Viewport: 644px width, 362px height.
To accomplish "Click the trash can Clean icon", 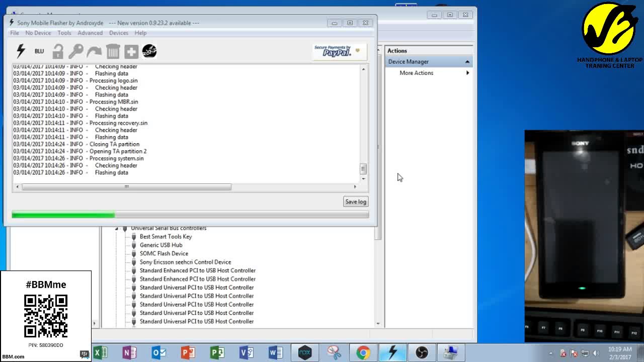I will (113, 51).
